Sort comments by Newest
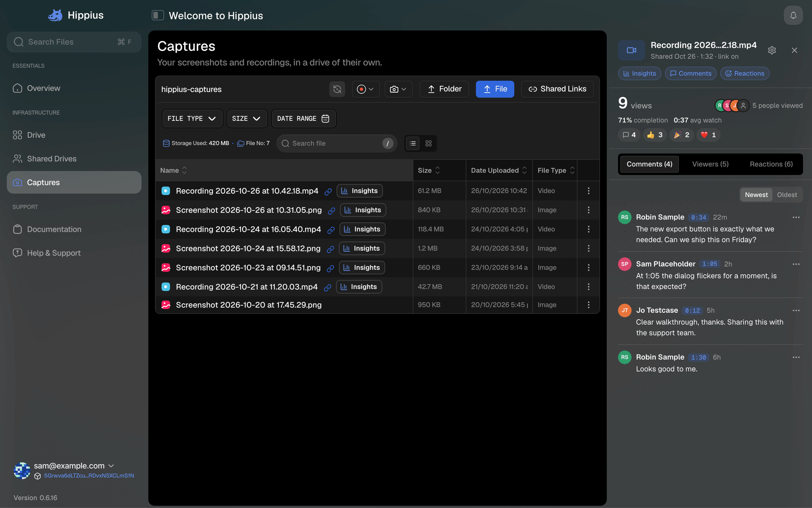 point(756,195)
